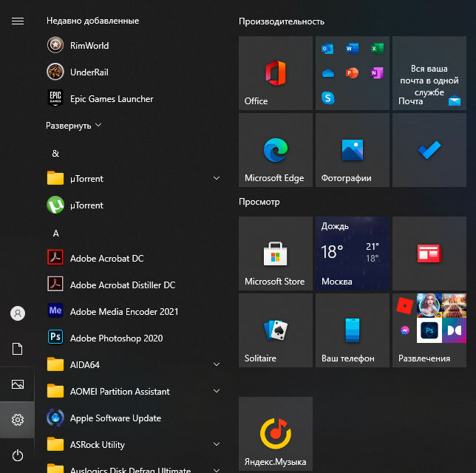The image size is (476, 473).
Task: Open the Яндекс.Музыка tile
Action: point(276,434)
